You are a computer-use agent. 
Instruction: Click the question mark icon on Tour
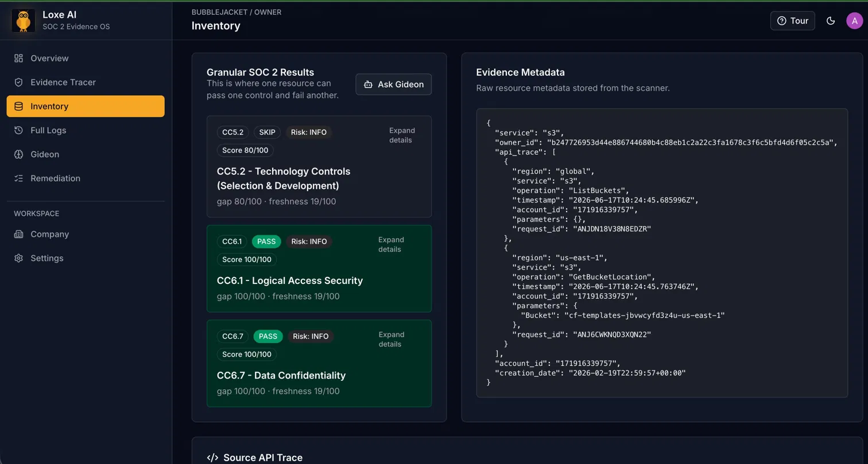point(781,21)
